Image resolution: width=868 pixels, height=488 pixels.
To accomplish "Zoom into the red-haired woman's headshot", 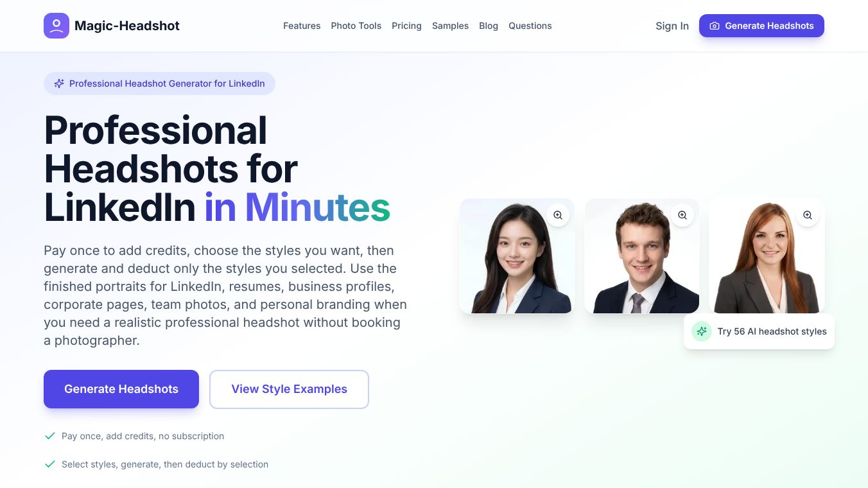I will (x=808, y=215).
